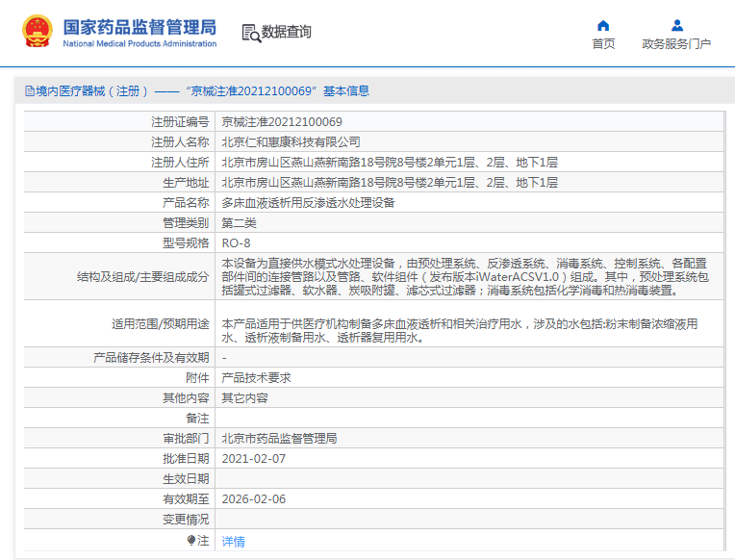
Task: Open the 详情 link
Action: [234, 542]
